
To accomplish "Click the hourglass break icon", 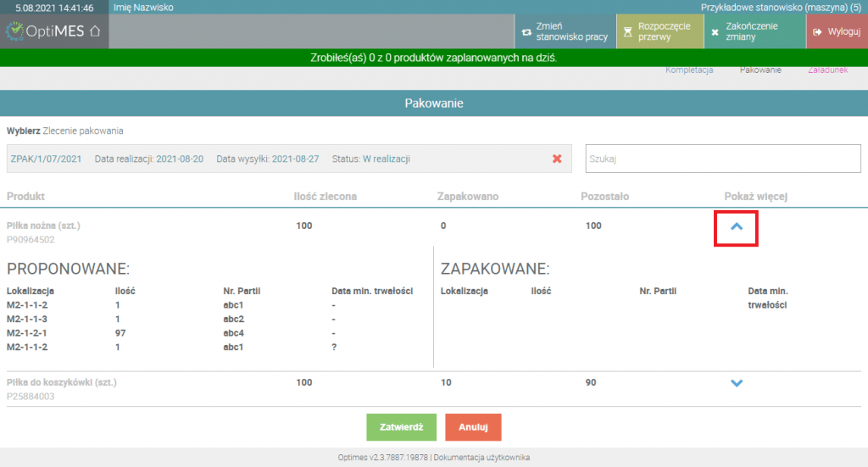I will [x=628, y=32].
